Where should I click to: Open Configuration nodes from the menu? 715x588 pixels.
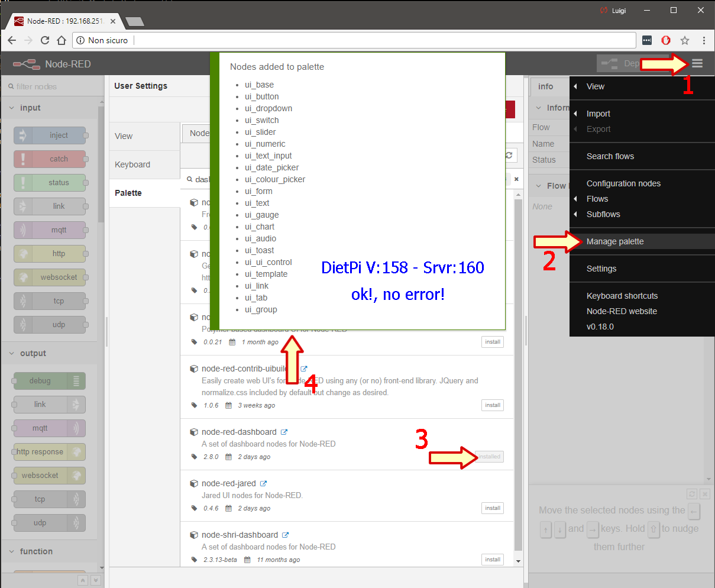(x=642, y=183)
